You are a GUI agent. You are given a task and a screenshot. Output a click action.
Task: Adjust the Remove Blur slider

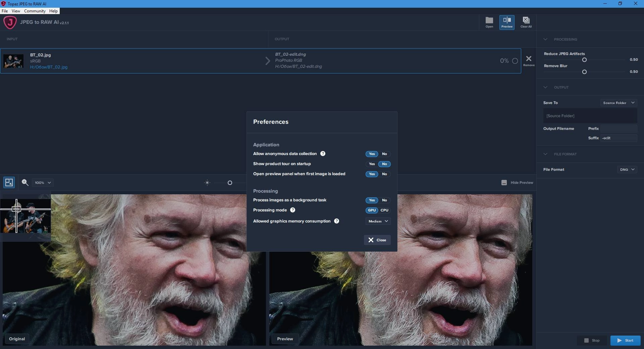pyautogui.click(x=584, y=72)
